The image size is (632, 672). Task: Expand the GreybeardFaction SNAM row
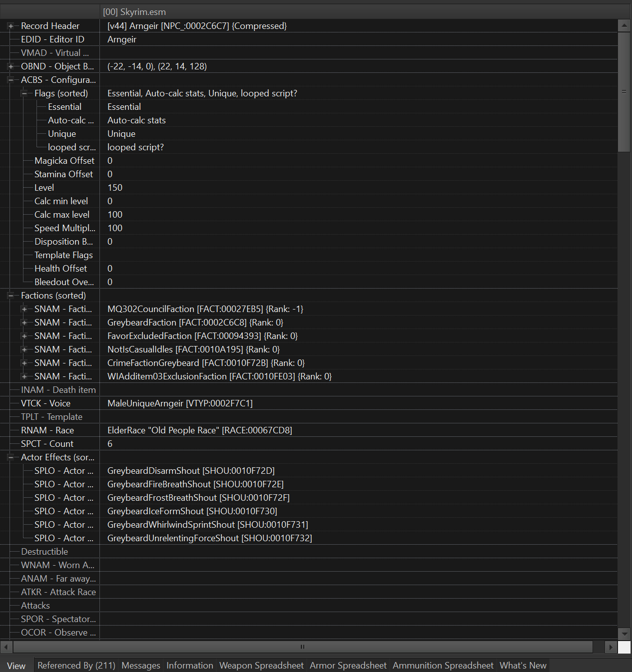(x=24, y=323)
